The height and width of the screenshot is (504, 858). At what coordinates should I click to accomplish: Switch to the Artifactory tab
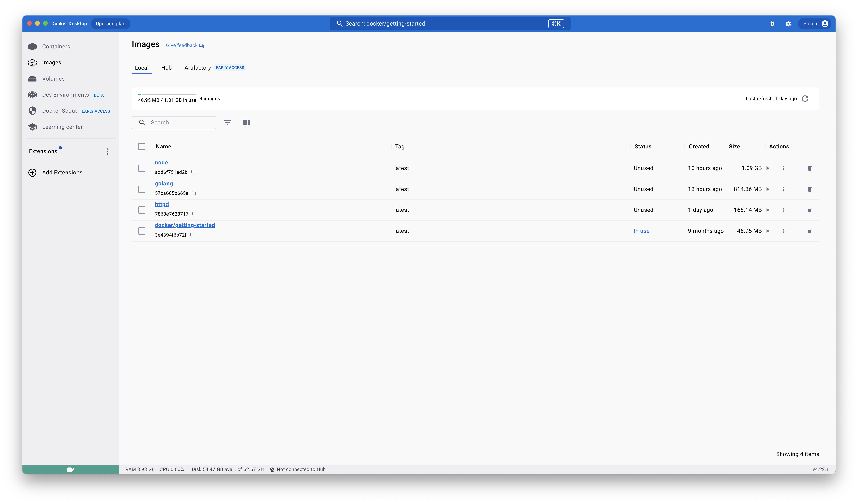tap(197, 68)
